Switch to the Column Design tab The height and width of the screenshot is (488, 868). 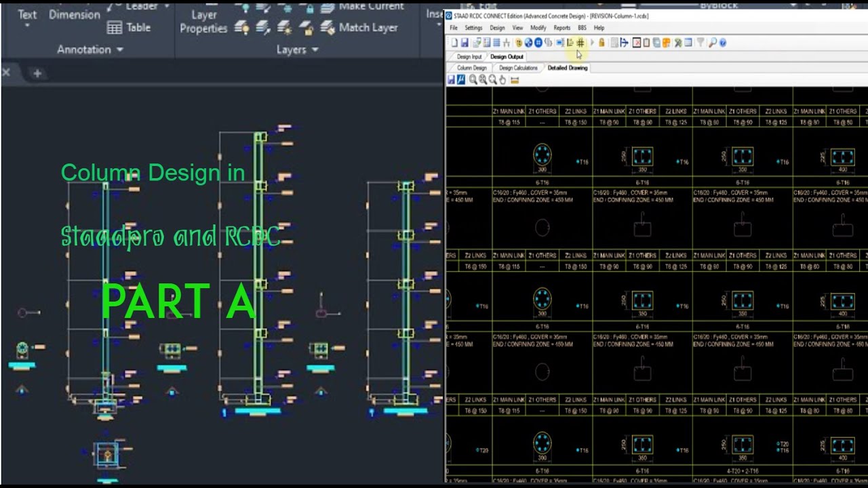472,68
